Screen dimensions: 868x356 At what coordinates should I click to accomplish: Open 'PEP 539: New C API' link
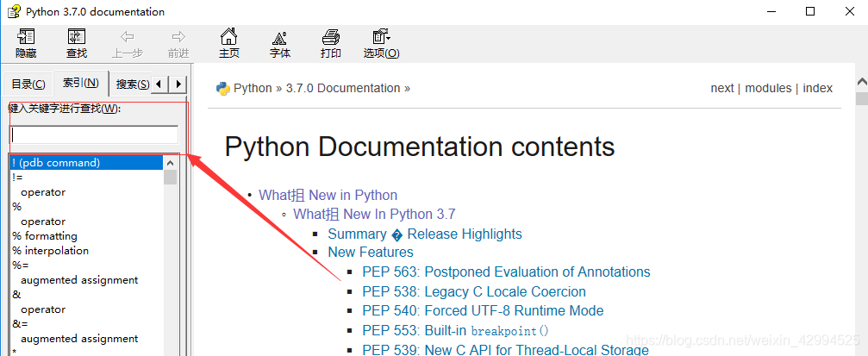[505, 349]
